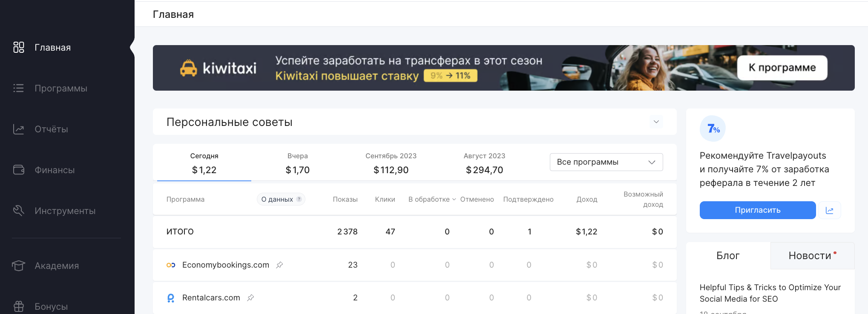Click the Программа column header

[x=185, y=199]
